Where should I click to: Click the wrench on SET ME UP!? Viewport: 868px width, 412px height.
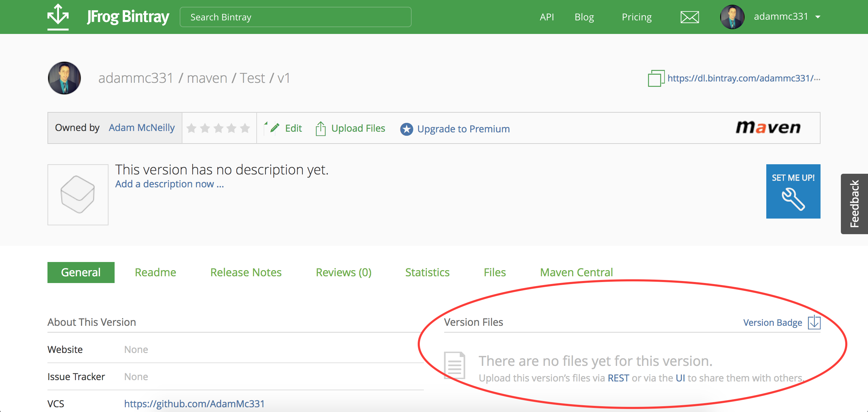(793, 199)
